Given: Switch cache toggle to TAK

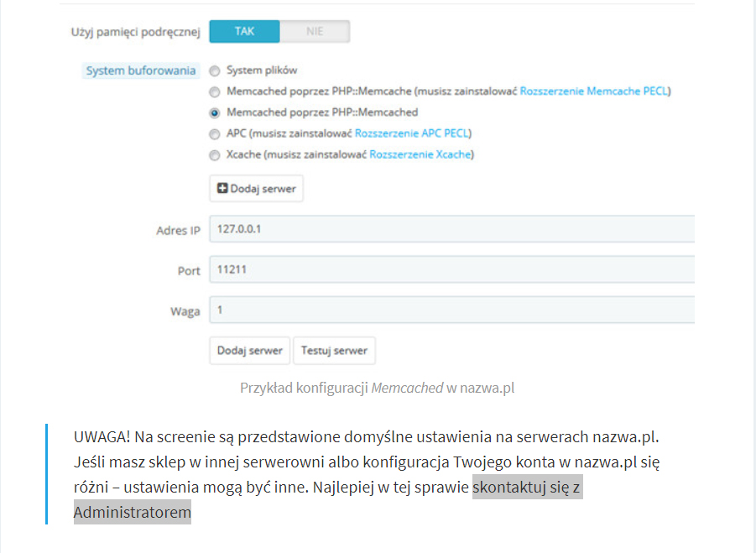Looking at the screenshot, I should pos(244,31).
